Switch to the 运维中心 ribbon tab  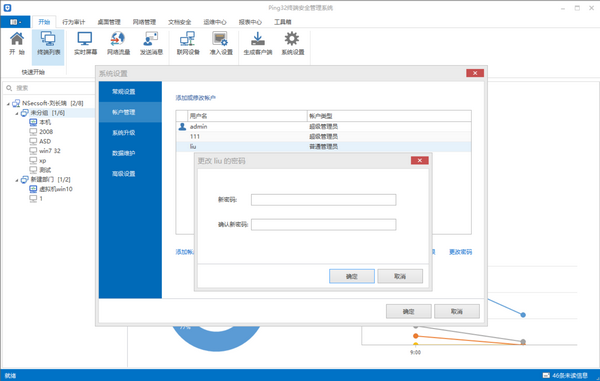pyautogui.click(x=215, y=22)
